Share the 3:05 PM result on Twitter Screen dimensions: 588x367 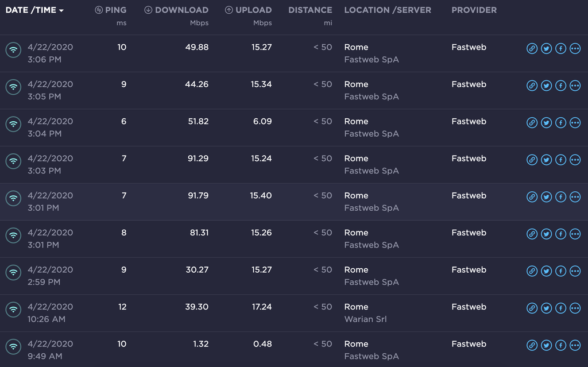(546, 86)
